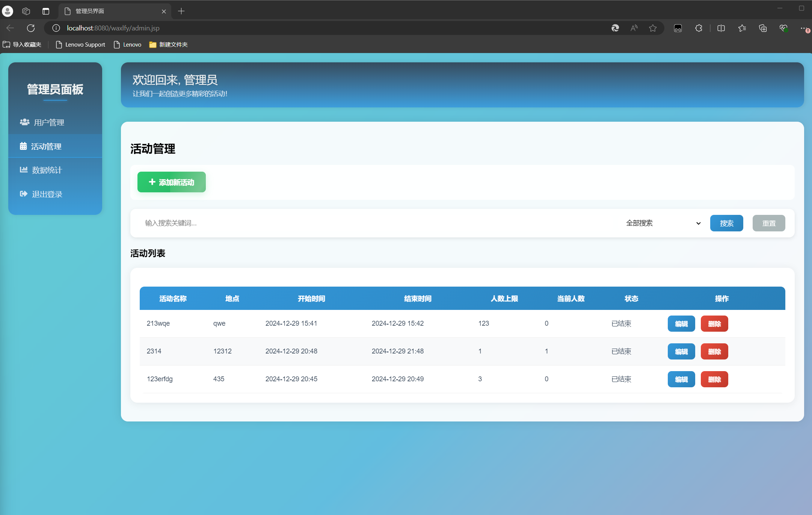
Task: Click the blue 搜索 button
Action: click(726, 223)
